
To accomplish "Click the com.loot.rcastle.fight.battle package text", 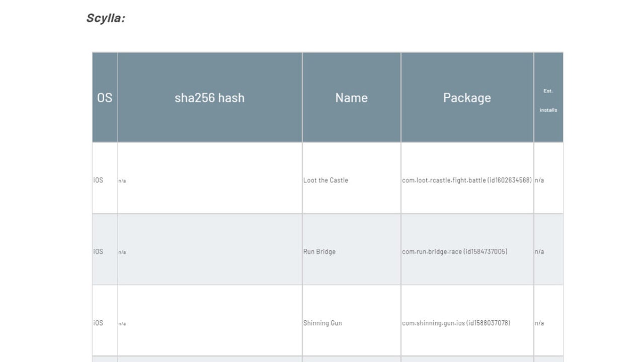I will (x=466, y=180).
